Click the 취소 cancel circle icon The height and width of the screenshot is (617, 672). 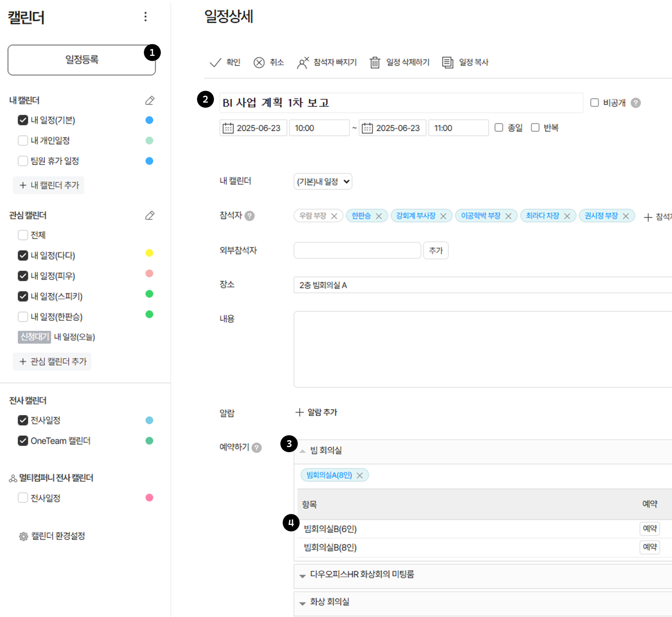[x=259, y=62]
